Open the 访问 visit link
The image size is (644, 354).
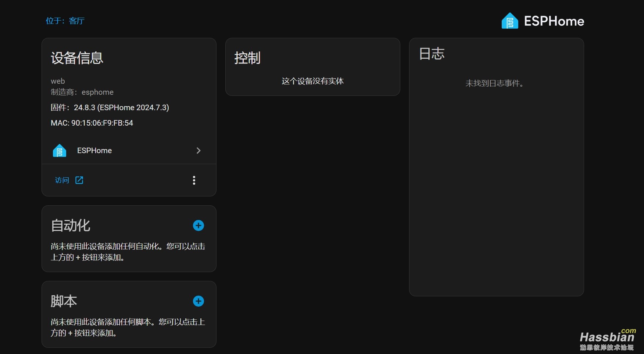pos(69,180)
